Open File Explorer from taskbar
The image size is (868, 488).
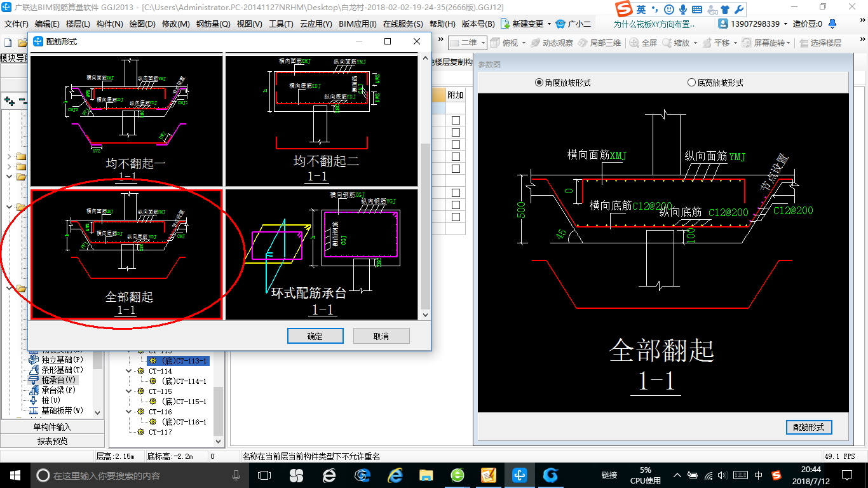(x=426, y=475)
